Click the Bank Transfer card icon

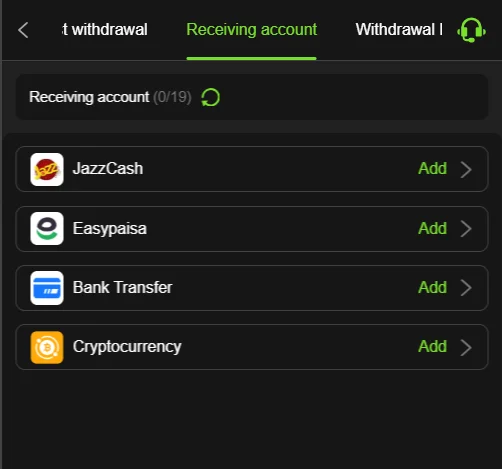click(x=47, y=288)
